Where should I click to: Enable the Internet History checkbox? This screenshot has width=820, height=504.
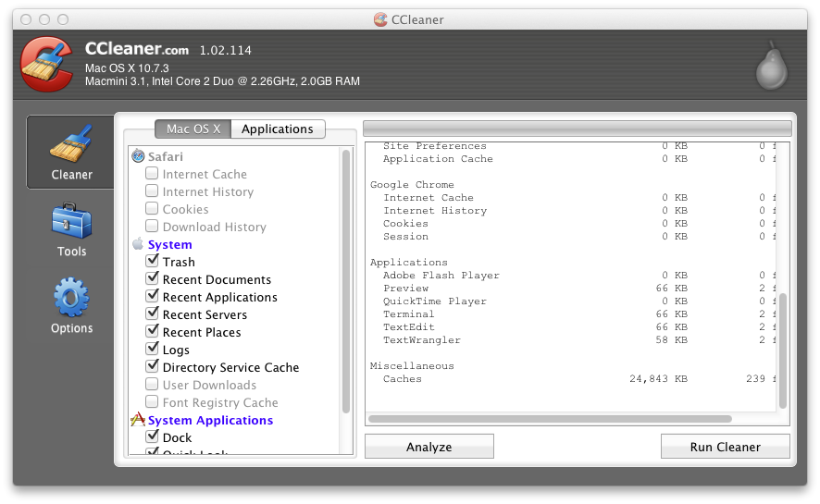(x=152, y=191)
